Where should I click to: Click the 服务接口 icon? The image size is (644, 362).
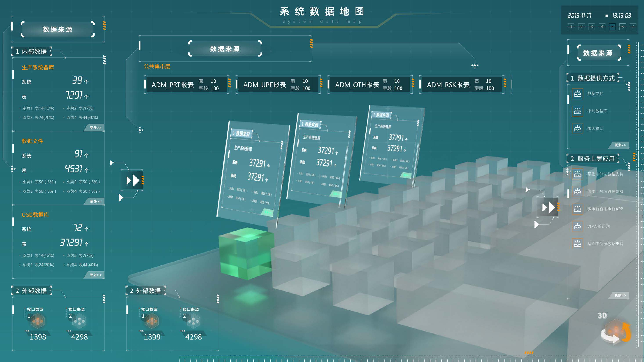[x=577, y=128]
